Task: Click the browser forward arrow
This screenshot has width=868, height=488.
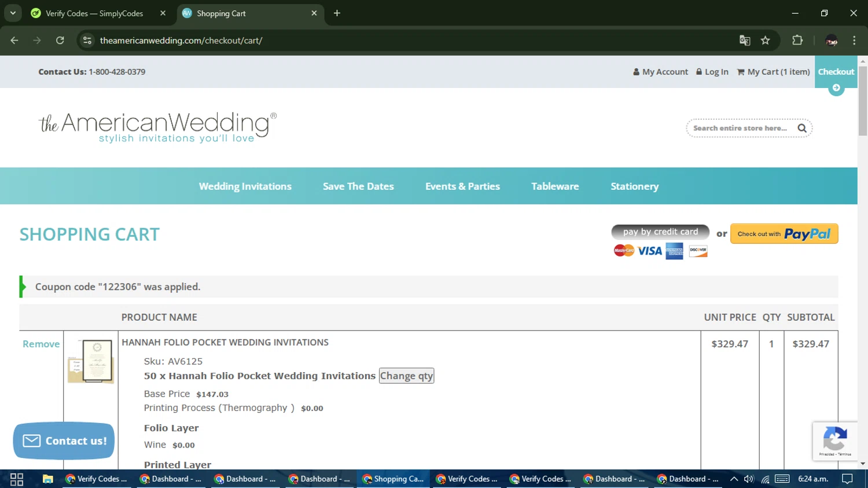Action: click(37, 41)
